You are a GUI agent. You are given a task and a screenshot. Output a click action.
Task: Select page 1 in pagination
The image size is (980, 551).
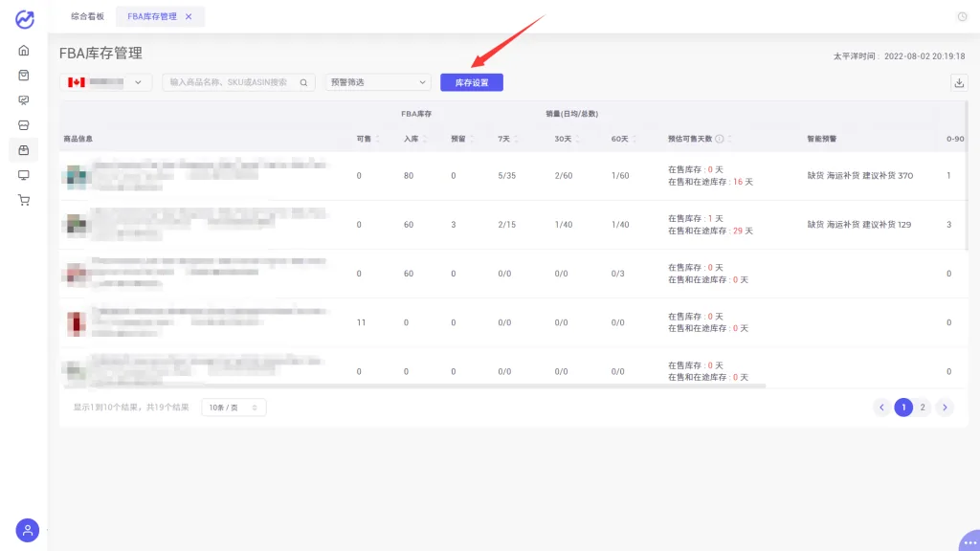903,408
